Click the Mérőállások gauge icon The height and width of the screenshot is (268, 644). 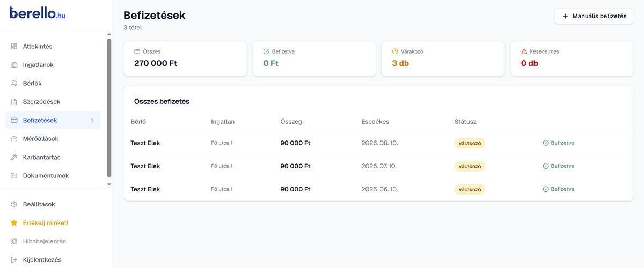(x=14, y=139)
